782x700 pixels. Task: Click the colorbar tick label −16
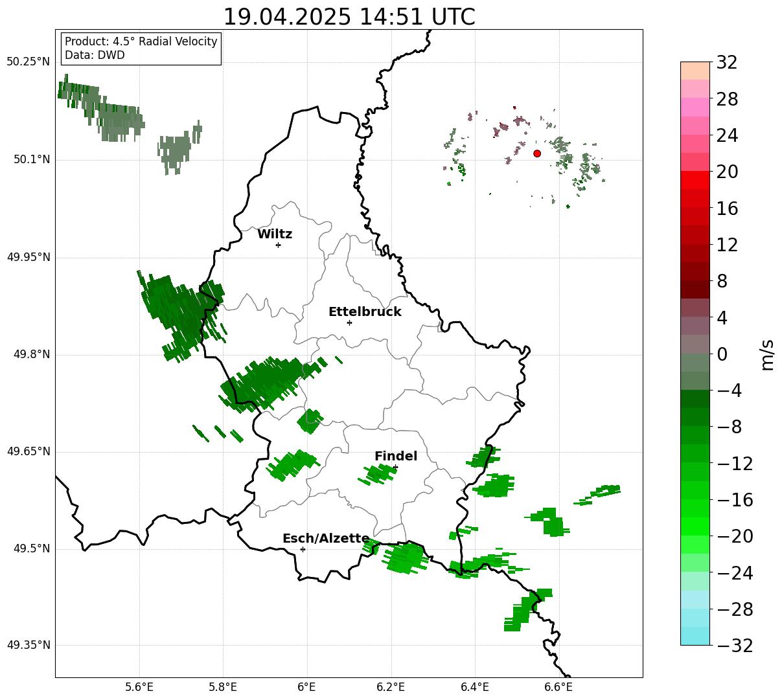(x=735, y=500)
